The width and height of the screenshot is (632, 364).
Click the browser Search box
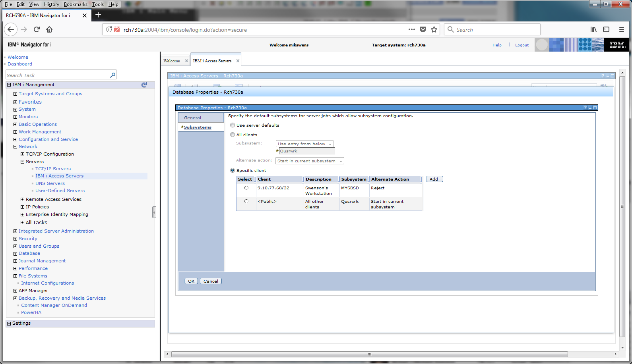pos(492,29)
